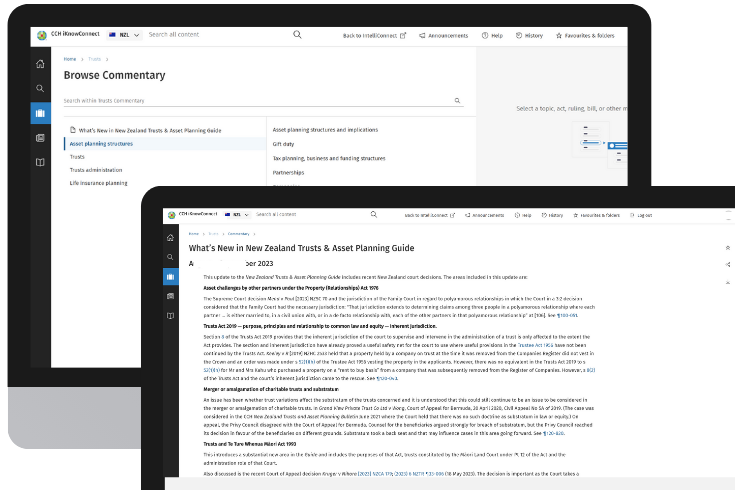Click the share icon on the right edge

click(x=727, y=264)
